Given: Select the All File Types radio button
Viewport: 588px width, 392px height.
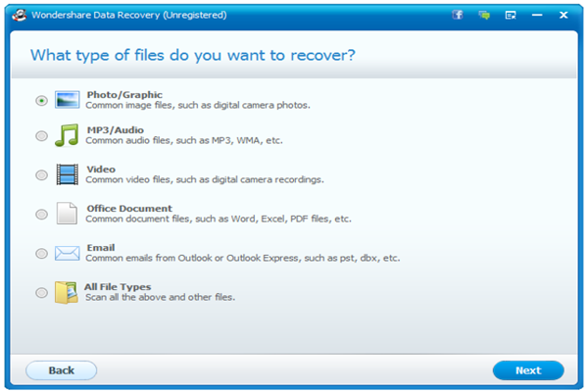Looking at the screenshot, I should pyautogui.click(x=41, y=293).
